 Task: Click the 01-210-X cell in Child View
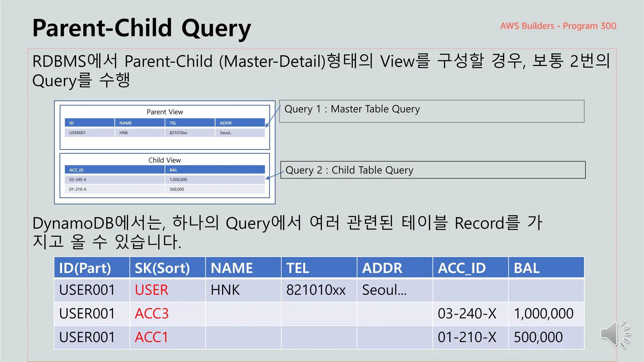115,189
